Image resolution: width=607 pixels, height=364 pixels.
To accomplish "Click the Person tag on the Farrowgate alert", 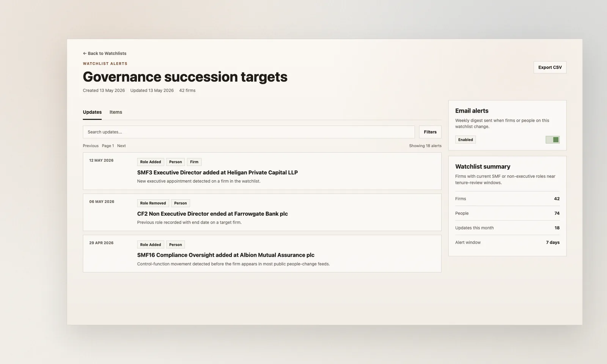I will [181, 203].
